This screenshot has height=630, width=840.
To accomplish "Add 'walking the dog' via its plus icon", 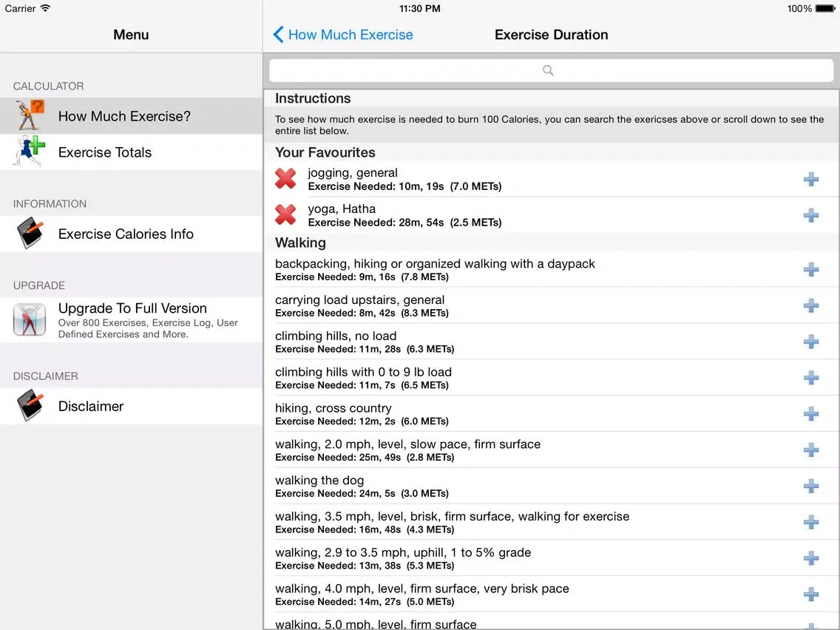I will pyautogui.click(x=811, y=486).
